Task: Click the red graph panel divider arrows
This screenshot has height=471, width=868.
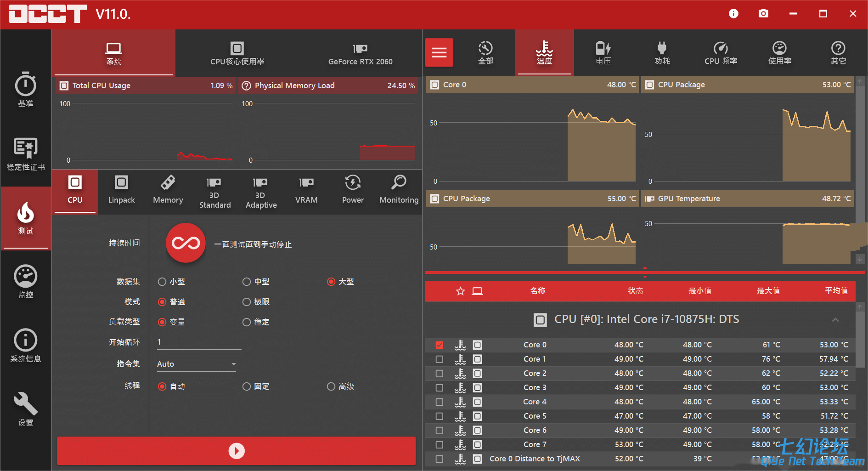Action: 645,272
